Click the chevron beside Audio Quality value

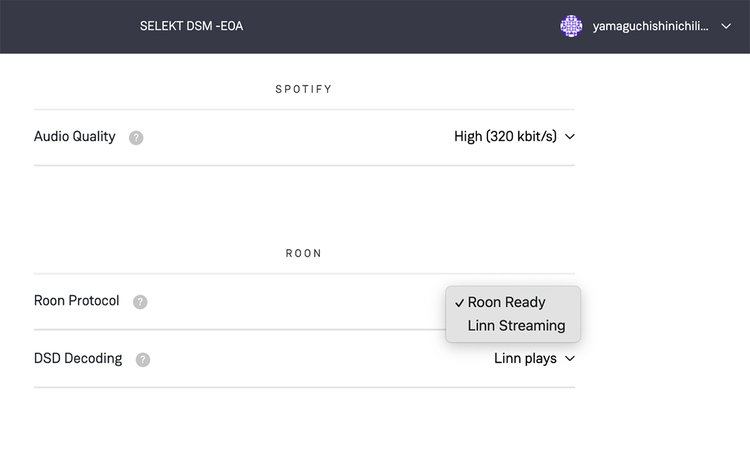click(570, 137)
